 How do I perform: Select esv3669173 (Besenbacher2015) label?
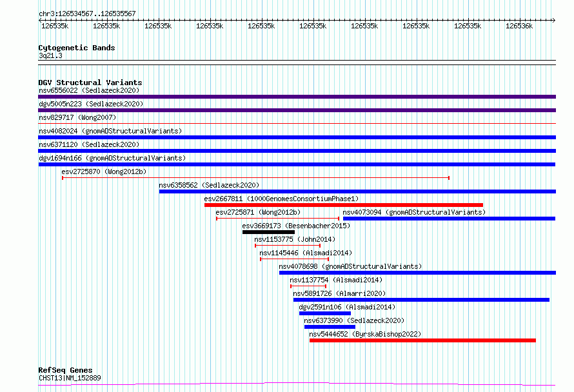pos(296,226)
